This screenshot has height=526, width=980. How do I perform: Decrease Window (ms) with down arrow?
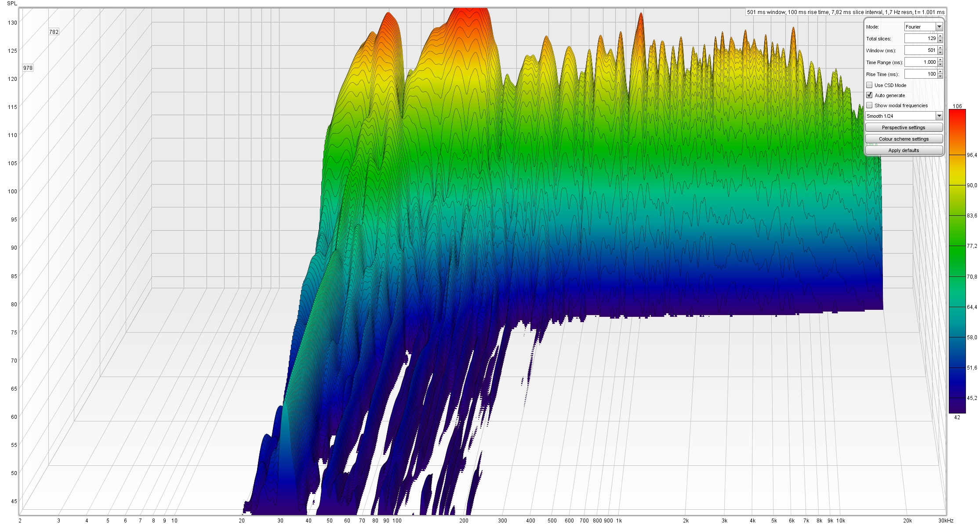click(x=940, y=53)
